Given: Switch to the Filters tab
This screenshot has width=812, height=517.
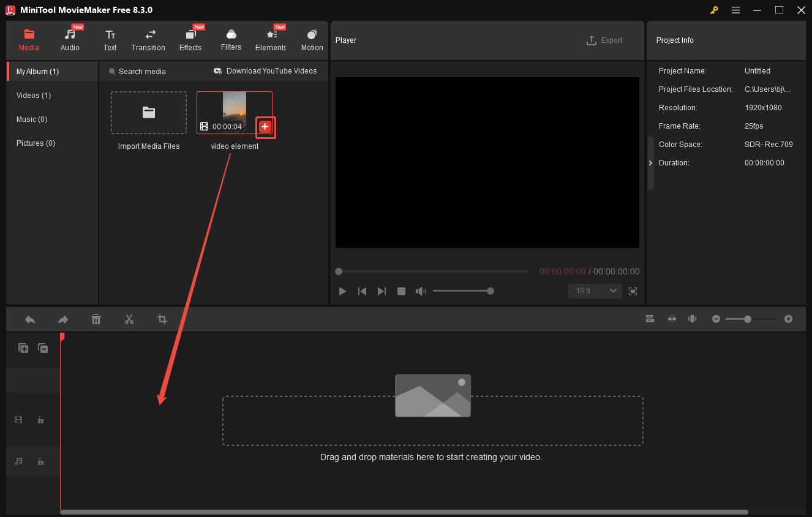Looking at the screenshot, I should 231,40.
